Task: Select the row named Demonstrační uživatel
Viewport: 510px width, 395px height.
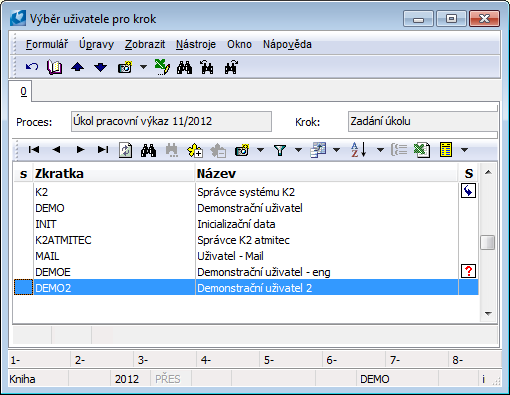Action: 246,208
